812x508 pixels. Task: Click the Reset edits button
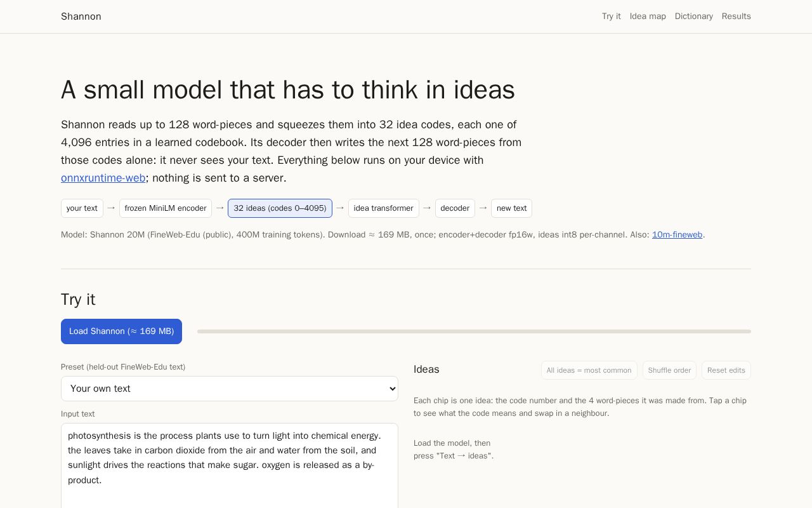click(726, 370)
